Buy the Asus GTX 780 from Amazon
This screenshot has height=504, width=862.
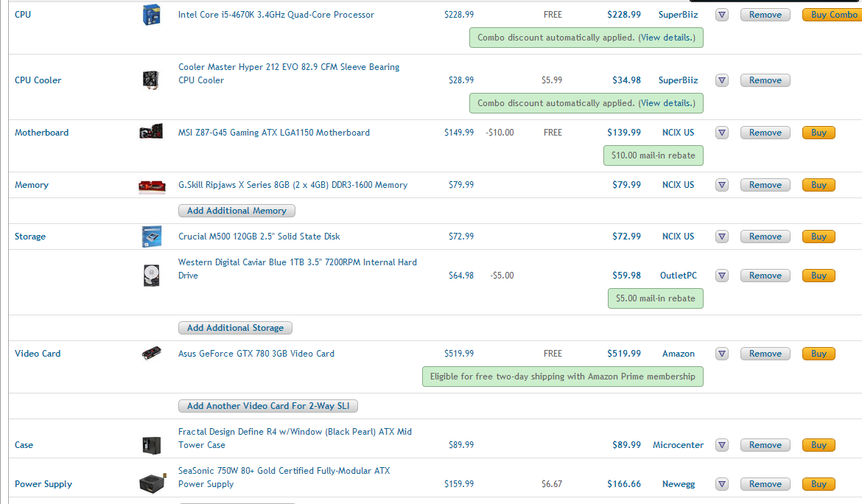(819, 354)
